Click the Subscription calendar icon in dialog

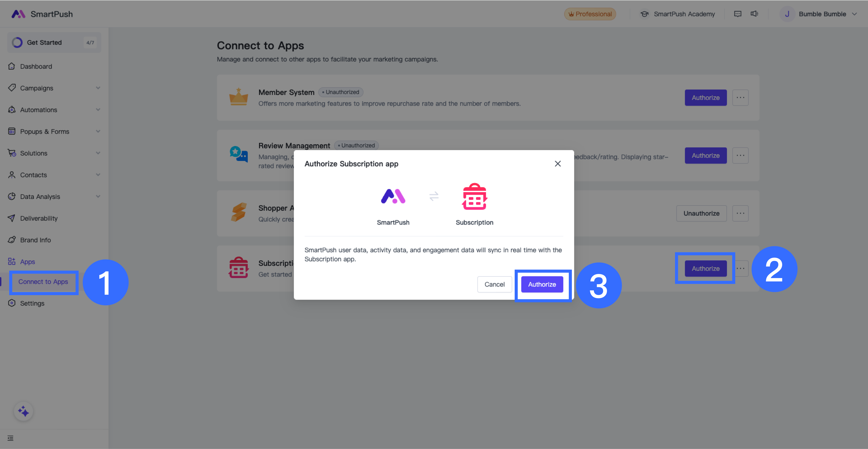point(475,197)
